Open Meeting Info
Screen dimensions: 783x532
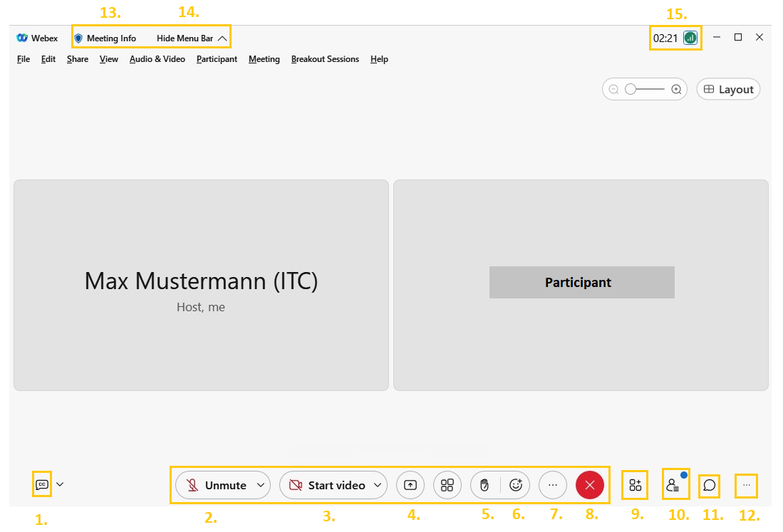click(105, 38)
